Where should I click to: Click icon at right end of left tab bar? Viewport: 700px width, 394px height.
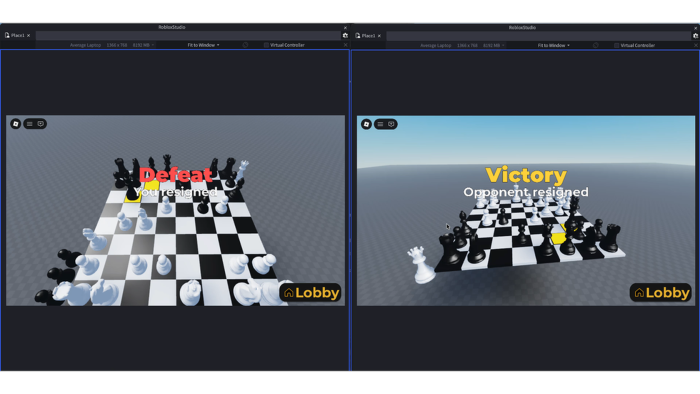pyautogui.click(x=345, y=35)
